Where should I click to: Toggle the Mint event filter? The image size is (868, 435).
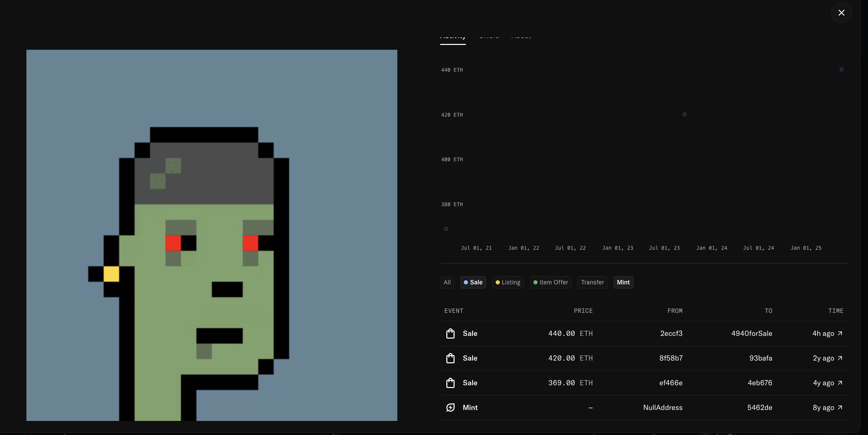[623, 282]
